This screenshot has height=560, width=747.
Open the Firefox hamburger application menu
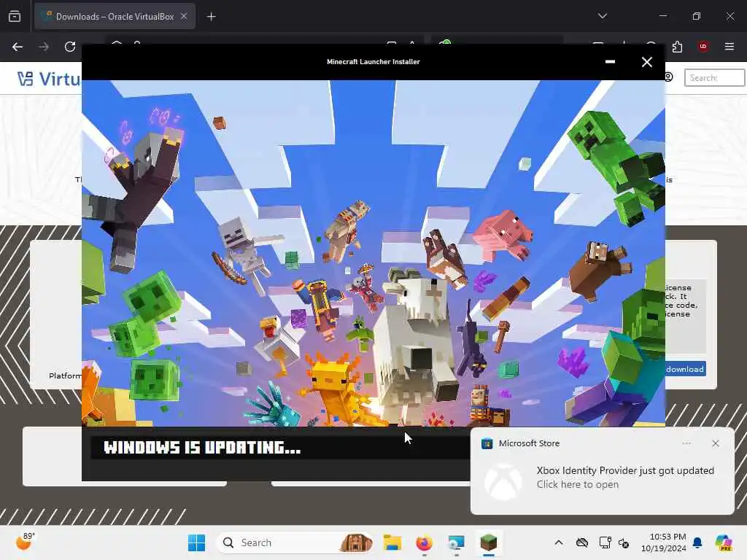click(729, 47)
